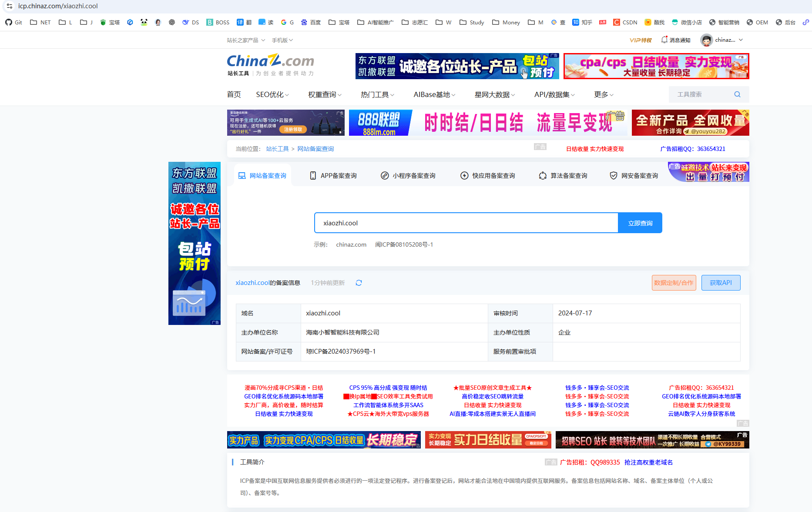
Task: Open the 翻 translate bookmark
Action: point(244,22)
